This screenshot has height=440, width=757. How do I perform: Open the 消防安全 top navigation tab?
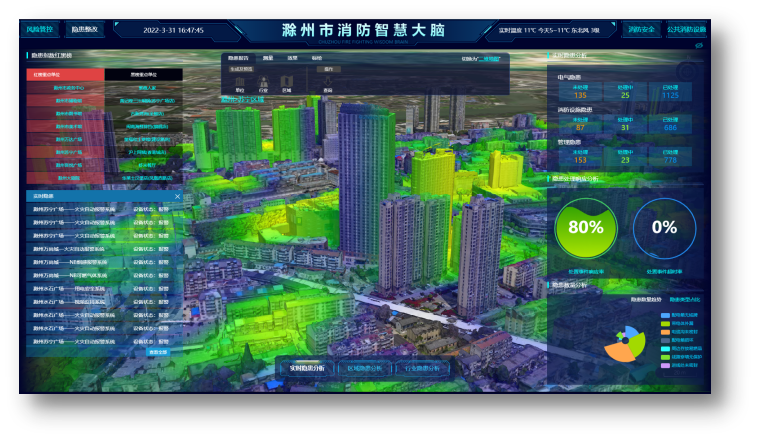642,29
